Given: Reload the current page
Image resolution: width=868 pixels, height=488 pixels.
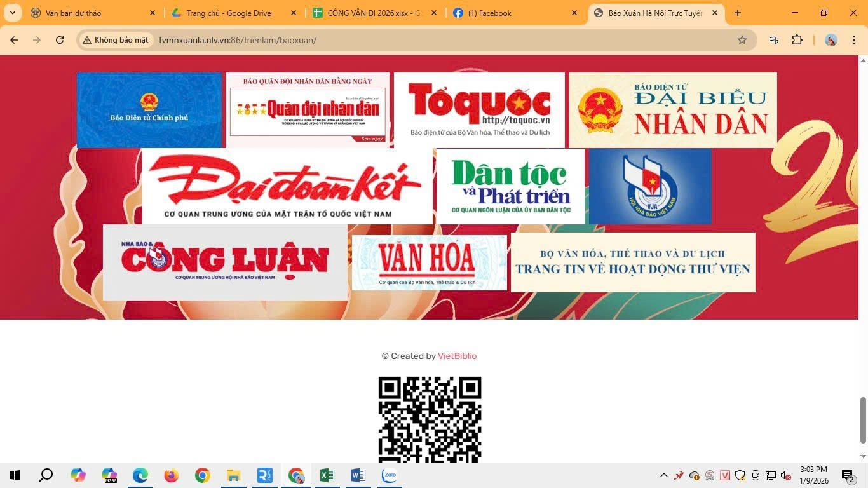Looking at the screenshot, I should click(60, 40).
